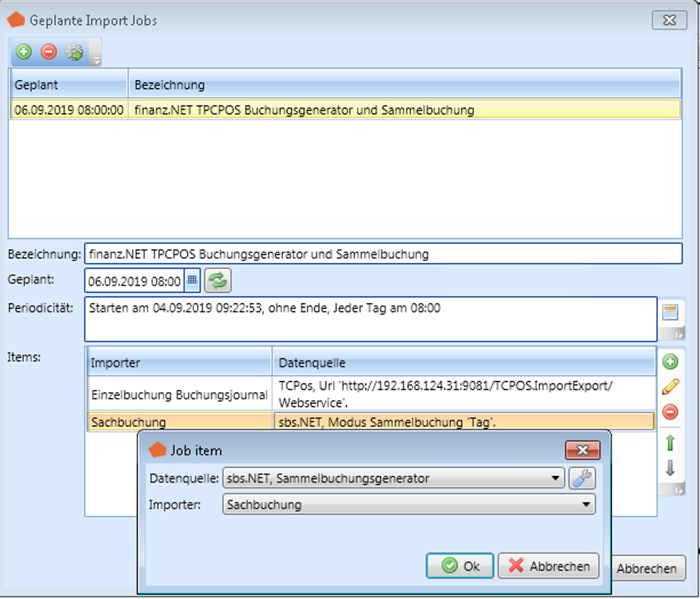700x599 pixels.
Task: Expand the Importer dropdown
Action: pyautogui.click(x=586, y=505)
